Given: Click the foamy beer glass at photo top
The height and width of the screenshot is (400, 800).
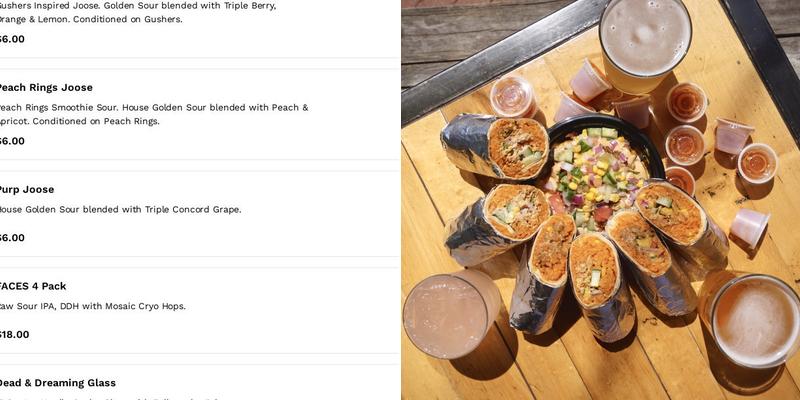Looking at the screenshot, I should click(x=645, y=44).
